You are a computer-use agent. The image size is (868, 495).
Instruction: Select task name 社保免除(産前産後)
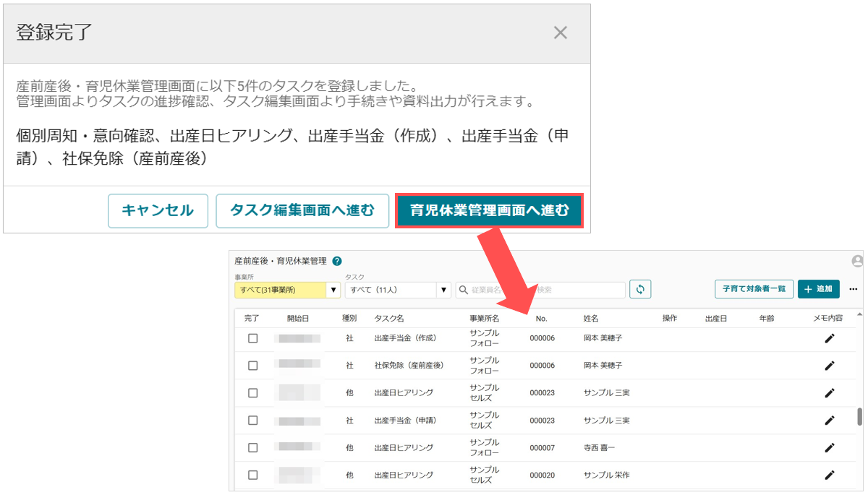click(x=409, y=366)
